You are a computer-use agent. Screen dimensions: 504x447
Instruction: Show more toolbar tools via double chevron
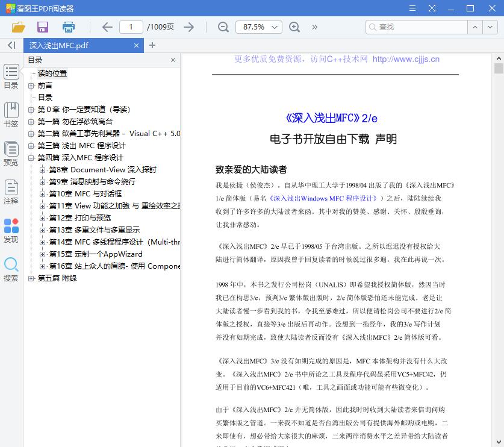click(315, 27)
